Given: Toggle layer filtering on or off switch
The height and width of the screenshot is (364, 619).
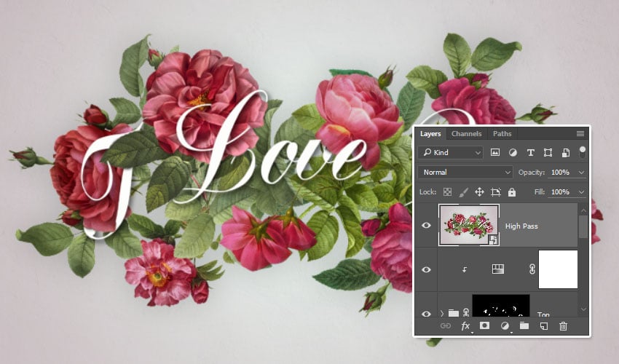Looking at the screenshot, I should [582, 152].
